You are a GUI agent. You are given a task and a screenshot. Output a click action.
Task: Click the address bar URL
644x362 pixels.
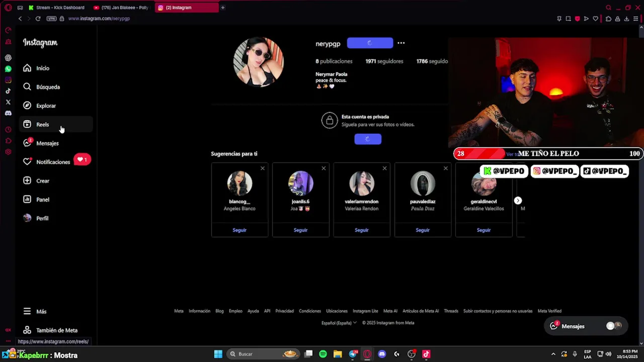coord(99,19)
